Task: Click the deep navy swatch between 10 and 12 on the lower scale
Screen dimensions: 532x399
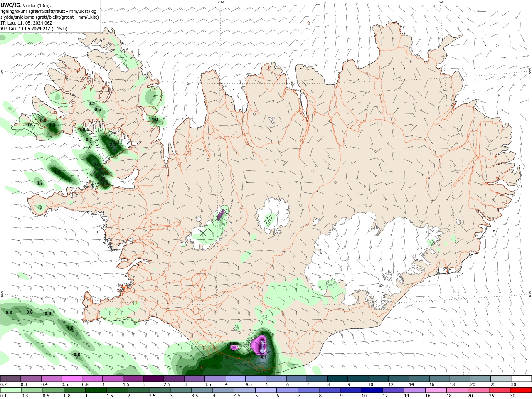Action: pyautogui.click(x=372, y=390)
